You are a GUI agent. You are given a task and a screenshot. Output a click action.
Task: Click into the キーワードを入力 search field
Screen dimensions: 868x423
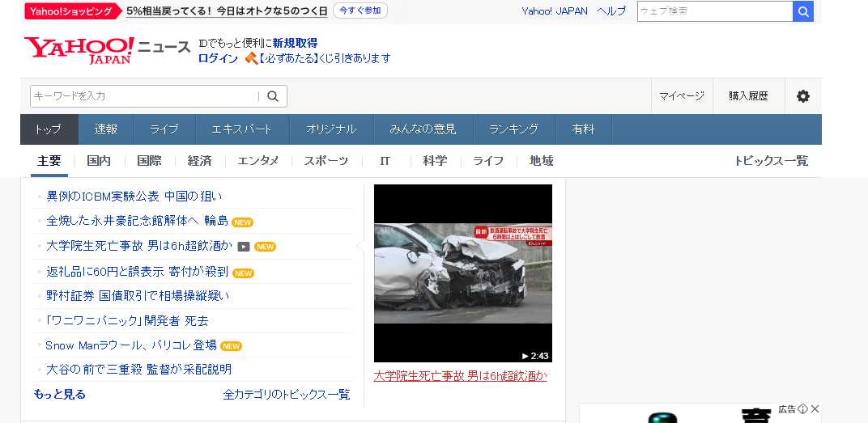pyautogui.click(x=143, y=96)
